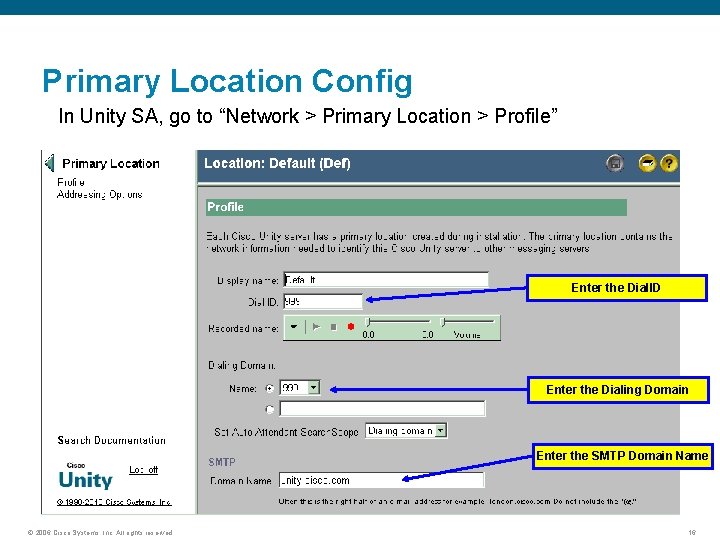This screenshot has width=720, height=540.
Task: Click the green Profile section heading
Action: (x=416, y=207)
